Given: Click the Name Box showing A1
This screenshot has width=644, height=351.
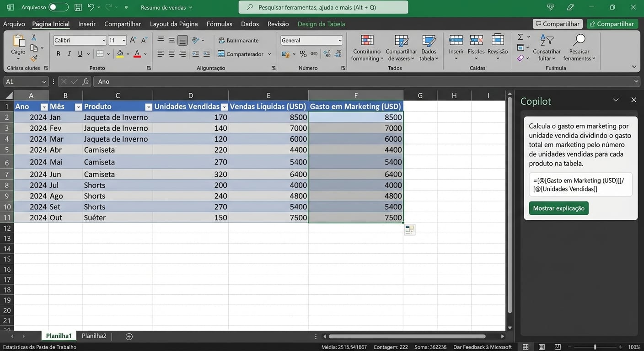Looking at the screenshot, I should [22, 81].
